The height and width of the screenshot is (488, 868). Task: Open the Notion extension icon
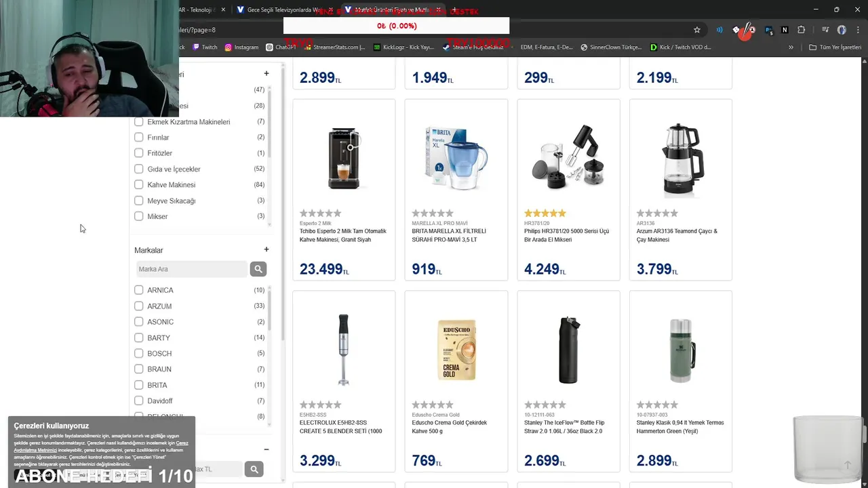click(785, 30)
